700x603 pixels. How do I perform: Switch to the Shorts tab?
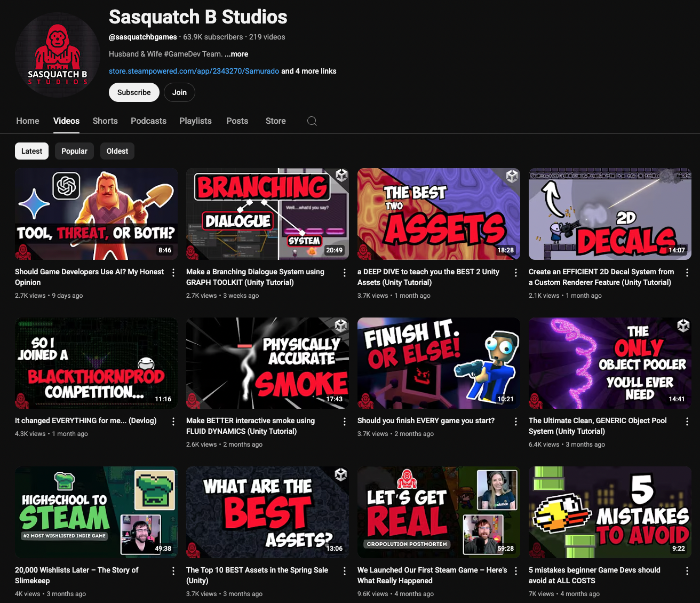click(x=105, y=121)
